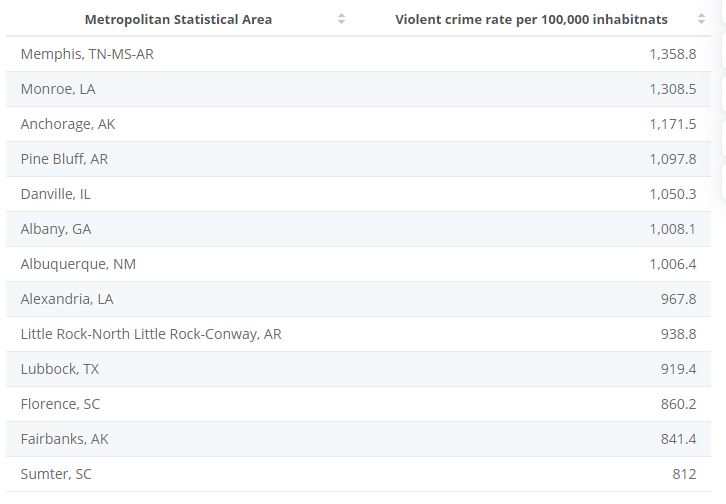Screen dimensions: 726x504
Task: Click the Anchorage, AK cell
Action: click(68, 124)
